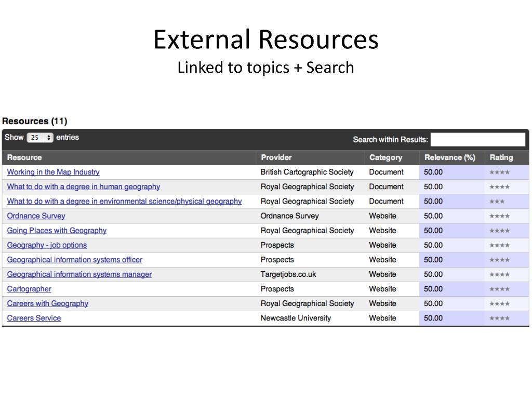Follow the Going Places with Geography link
The height and width of the screenshot is (399, 532).
(57, 230)
